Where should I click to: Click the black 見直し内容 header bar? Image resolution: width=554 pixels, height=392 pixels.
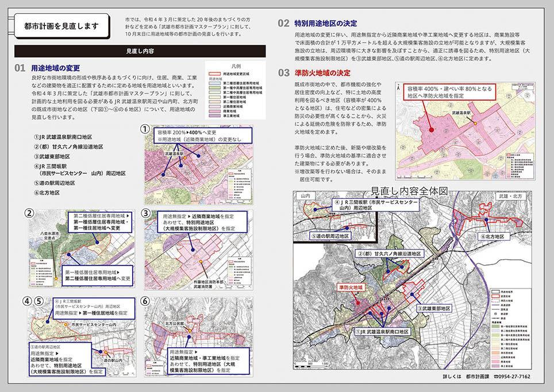(140, 51)
